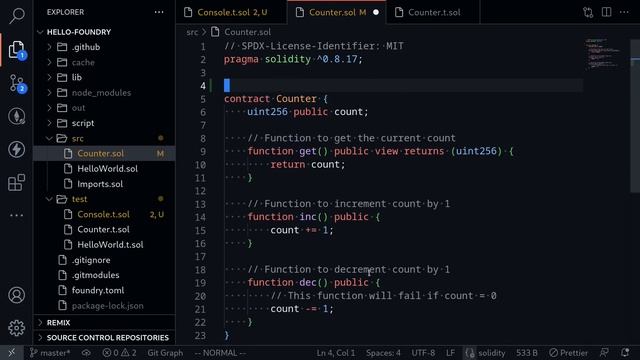This screenshot has width=640, height=360.
Task: Open foundry.toml file
Action: [x=104, y=290]
